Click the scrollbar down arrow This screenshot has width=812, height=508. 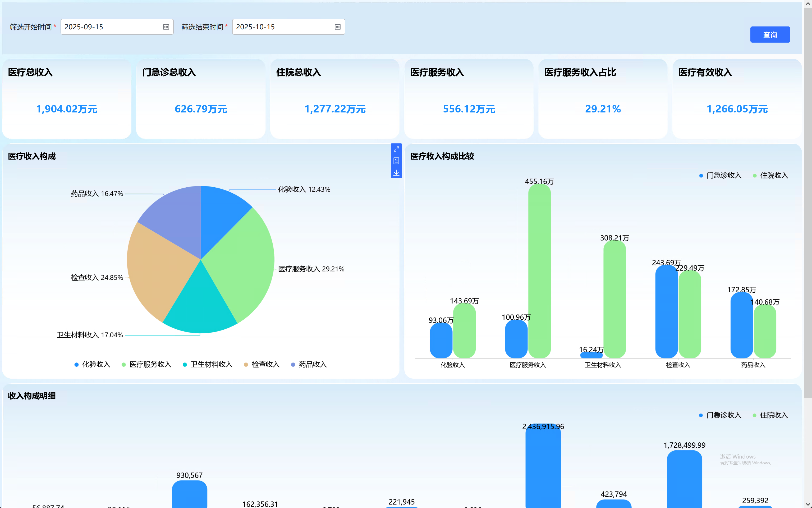[808, 504]
